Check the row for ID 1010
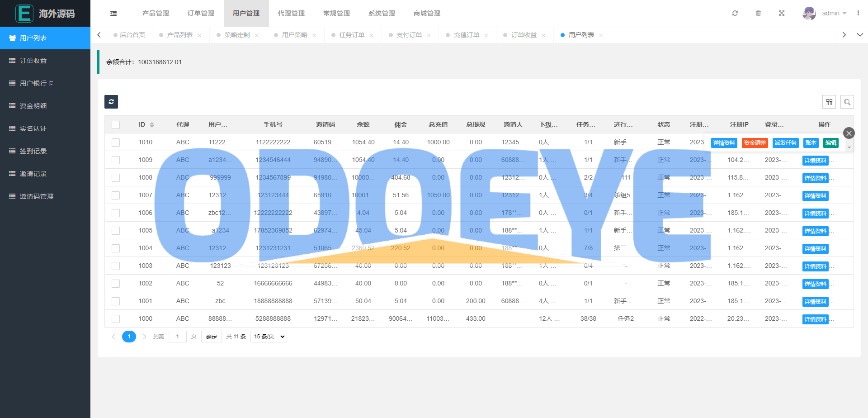This screenshot has width=868, height=418. (x=116, y=142)
